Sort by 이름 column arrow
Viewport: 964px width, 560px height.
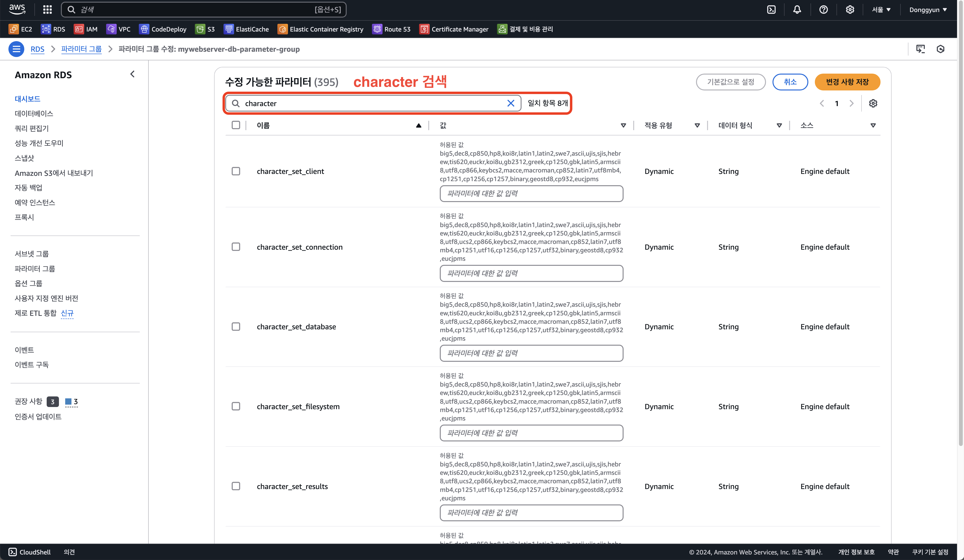pyautogui.click(x=419, y=126)
